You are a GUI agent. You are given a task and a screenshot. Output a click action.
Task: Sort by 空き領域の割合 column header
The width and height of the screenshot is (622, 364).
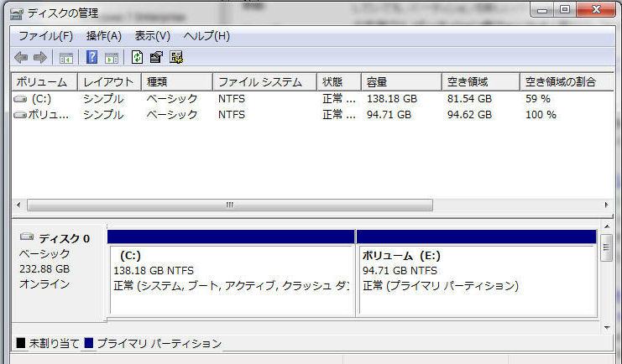pyautogui.click(x=567, y=82)
